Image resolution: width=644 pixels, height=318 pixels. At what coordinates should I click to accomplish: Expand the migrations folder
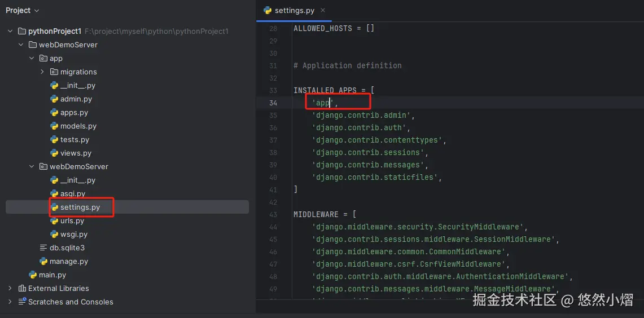pyautogui.click(x=42, y=72)
